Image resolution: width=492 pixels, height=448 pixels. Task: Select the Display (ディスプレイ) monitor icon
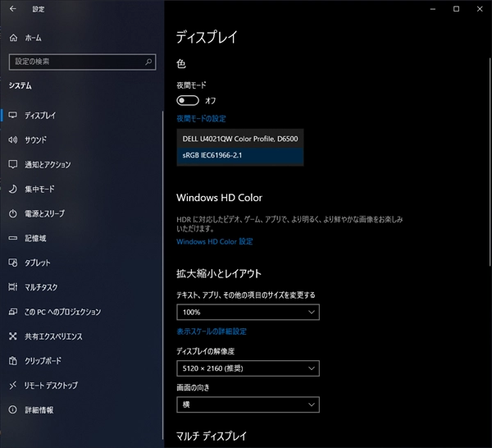coord(13,115)
